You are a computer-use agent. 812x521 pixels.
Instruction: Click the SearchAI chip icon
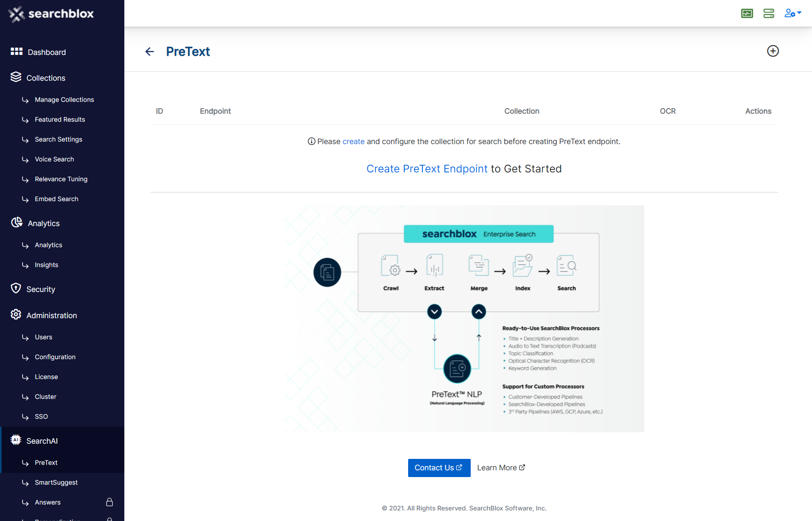16,440
